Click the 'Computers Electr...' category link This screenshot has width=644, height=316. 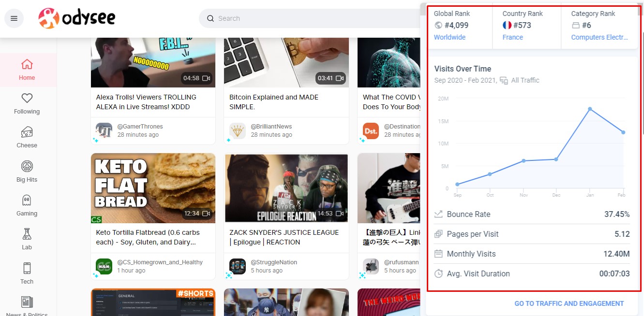tap(599, 37)
